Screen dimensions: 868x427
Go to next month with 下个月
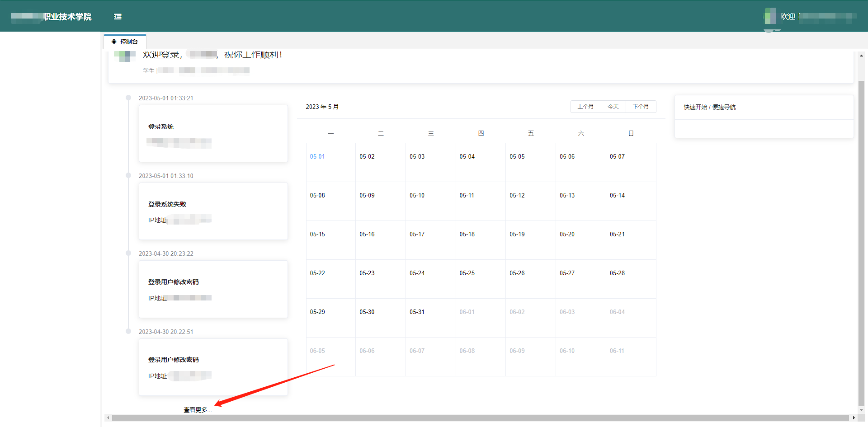click(641, 107)
